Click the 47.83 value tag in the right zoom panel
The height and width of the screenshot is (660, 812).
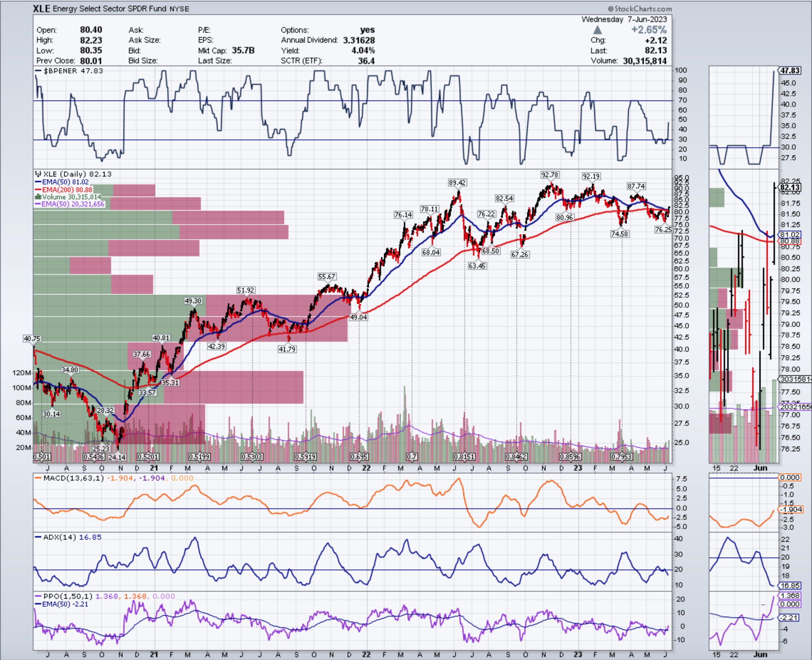pyautogui.click(x=790, y=71)
